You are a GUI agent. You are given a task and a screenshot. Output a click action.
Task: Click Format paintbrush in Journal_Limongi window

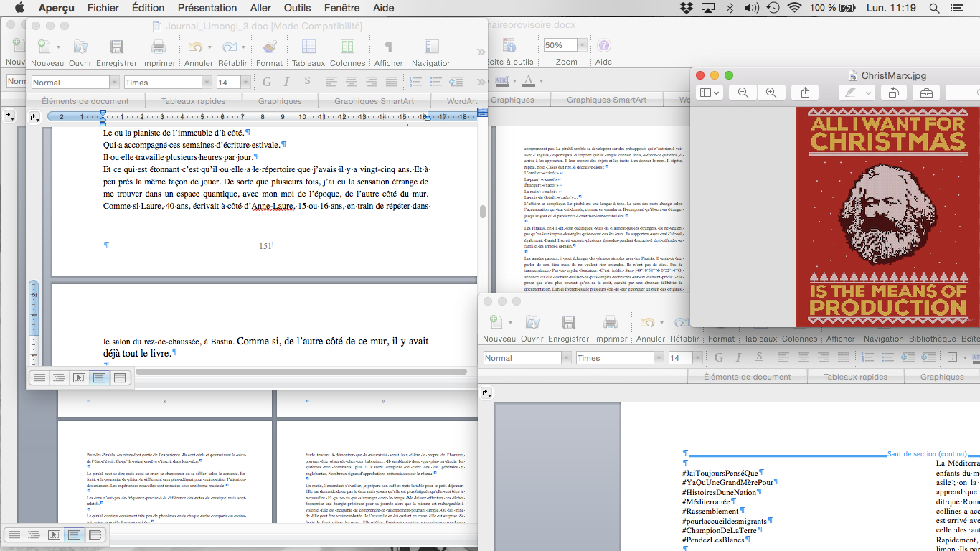[270, 48]
